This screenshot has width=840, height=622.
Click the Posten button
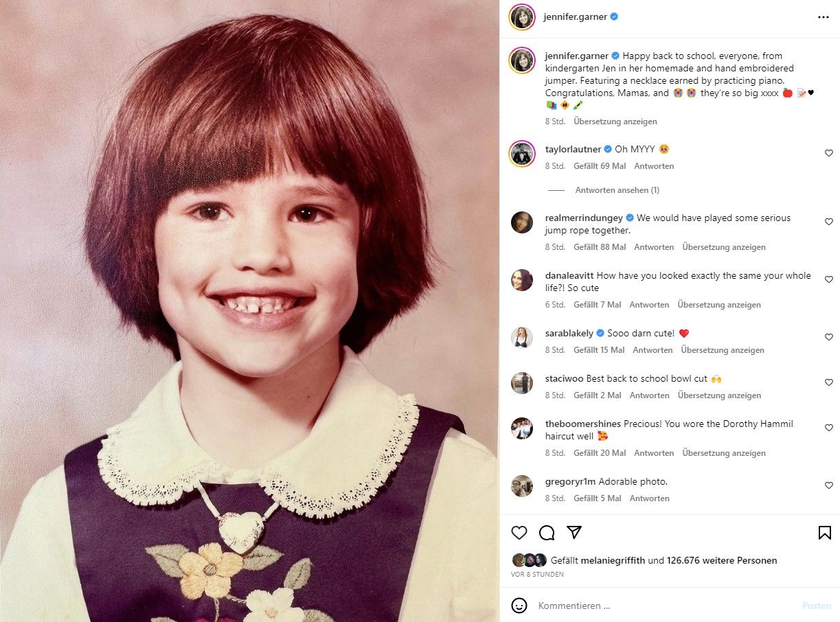point(817,606)
